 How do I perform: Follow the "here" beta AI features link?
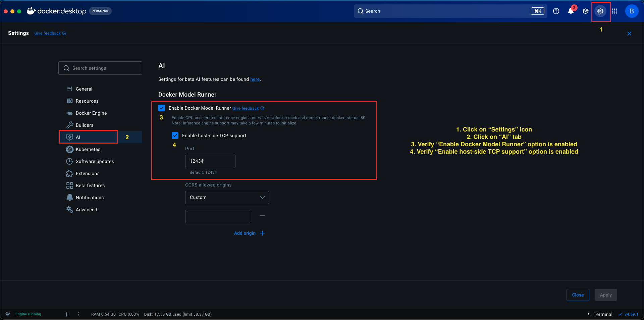(x=255, y=79)
